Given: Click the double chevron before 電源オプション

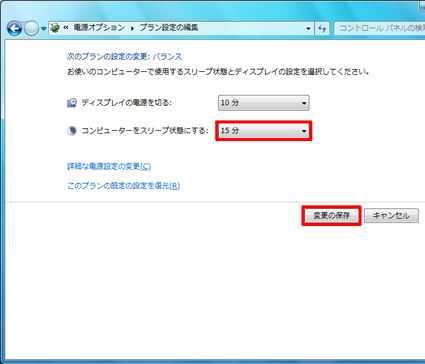Looking at the screenshot, I should tap(66, 28).
